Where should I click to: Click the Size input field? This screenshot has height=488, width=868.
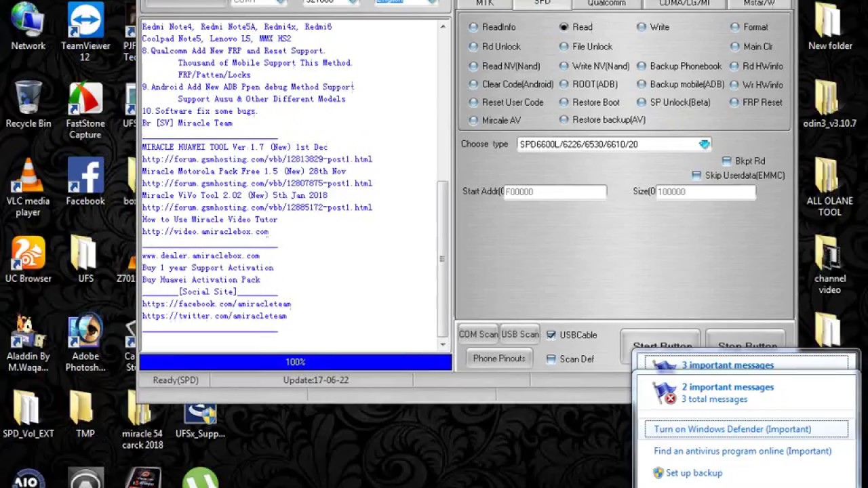(705, 192)
